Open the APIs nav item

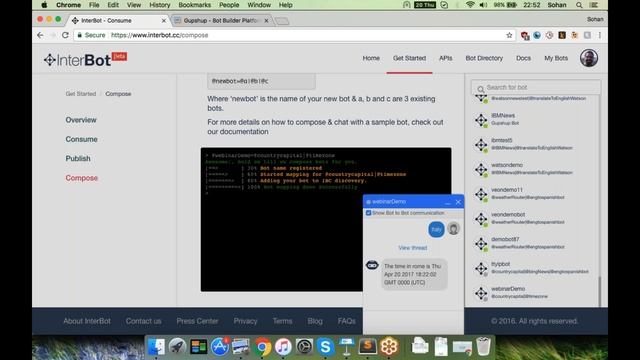[x=445, y=58]
